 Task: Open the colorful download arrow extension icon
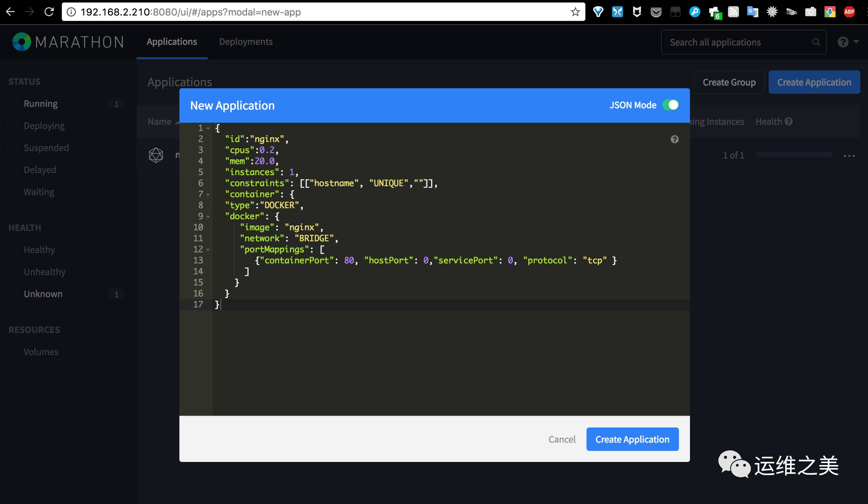click(830, 12)
